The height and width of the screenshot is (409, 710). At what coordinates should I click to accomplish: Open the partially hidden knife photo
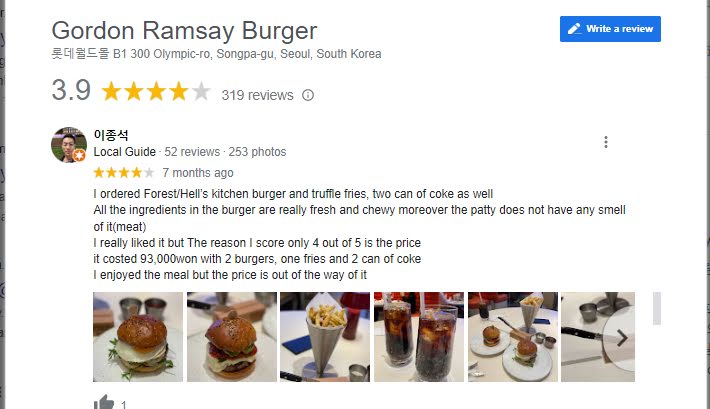pyautogui.click(x=598, y=337)
